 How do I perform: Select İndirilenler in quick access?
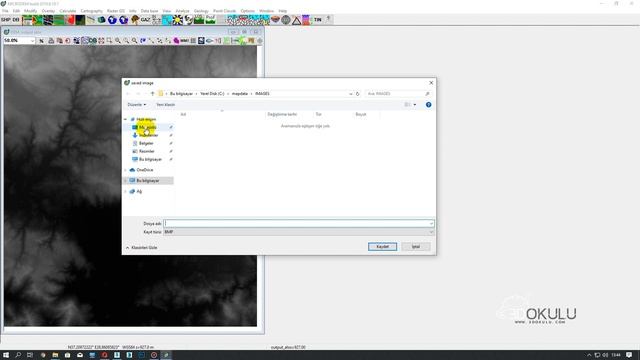pos(149,135)
